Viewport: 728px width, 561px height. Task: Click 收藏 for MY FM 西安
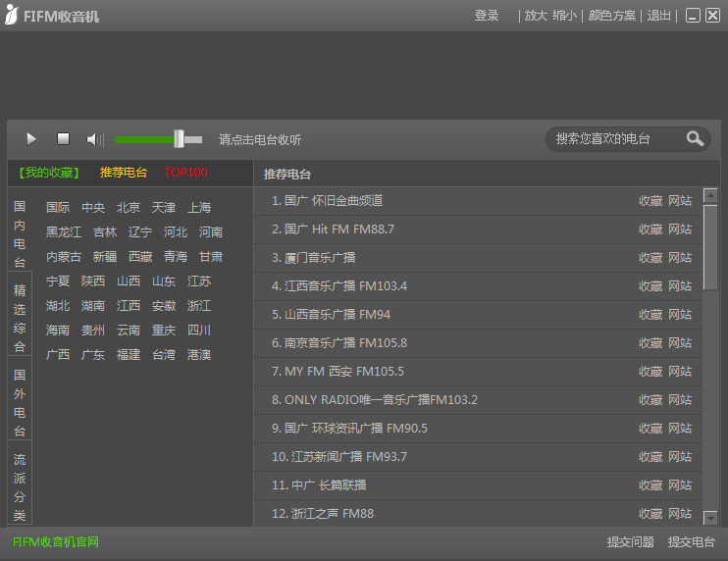pyautogui.click(x=650, y=371)
